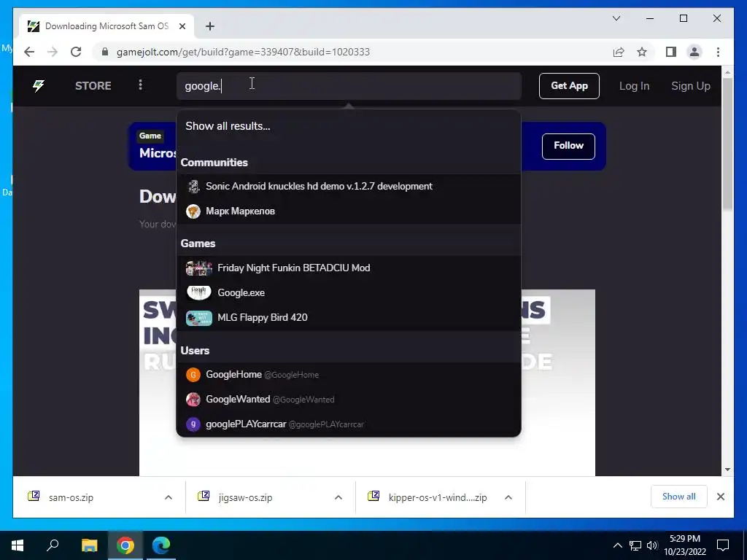Open the Sign Up link
The image size is (747, 560).
tap(690, 86)
